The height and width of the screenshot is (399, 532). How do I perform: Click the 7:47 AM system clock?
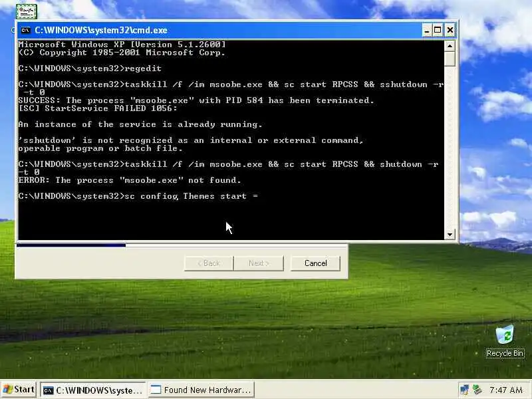[506, 390]
